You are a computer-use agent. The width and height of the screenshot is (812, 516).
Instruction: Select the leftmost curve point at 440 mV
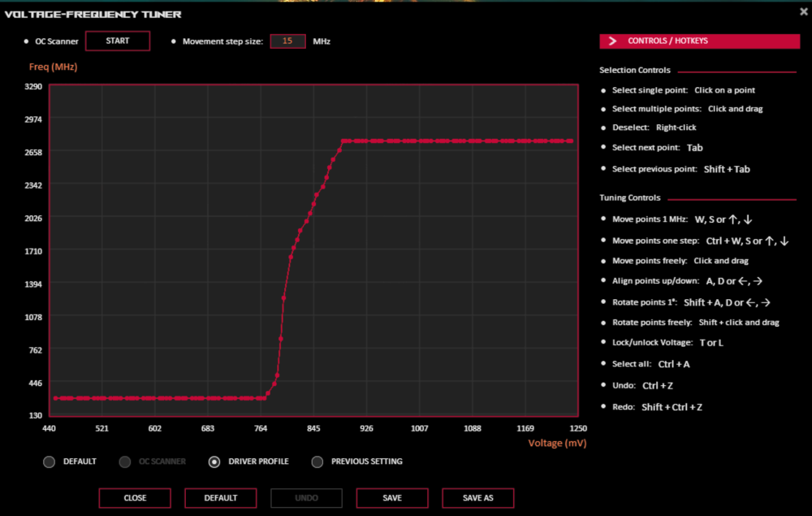point(55,398)
